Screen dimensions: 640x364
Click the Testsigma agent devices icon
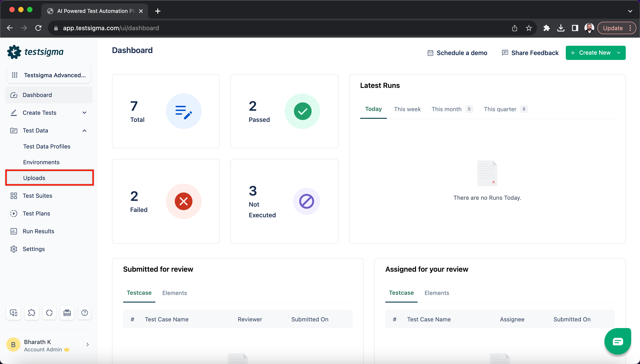click(x=14, y=313)
